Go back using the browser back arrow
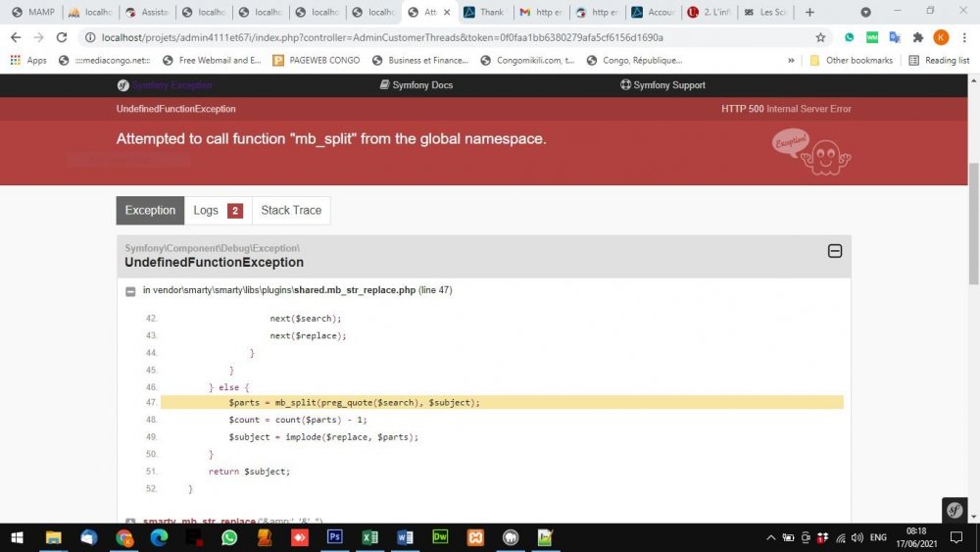 [x=16, y=37]
